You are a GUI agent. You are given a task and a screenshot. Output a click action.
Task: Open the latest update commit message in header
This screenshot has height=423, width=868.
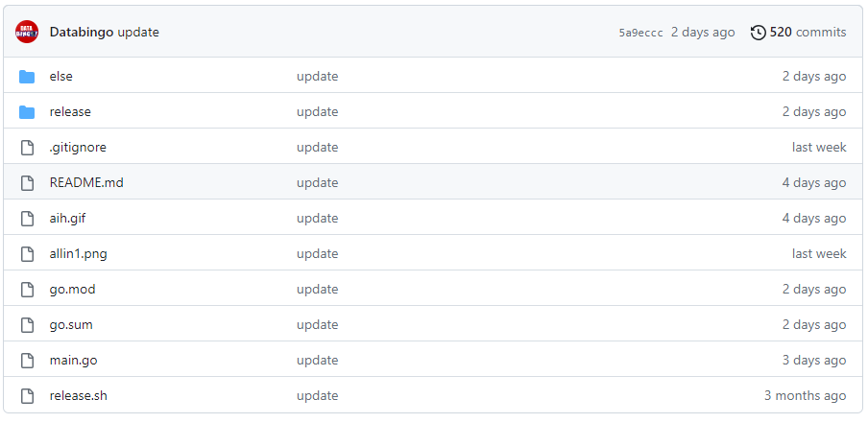coord(138,32)
